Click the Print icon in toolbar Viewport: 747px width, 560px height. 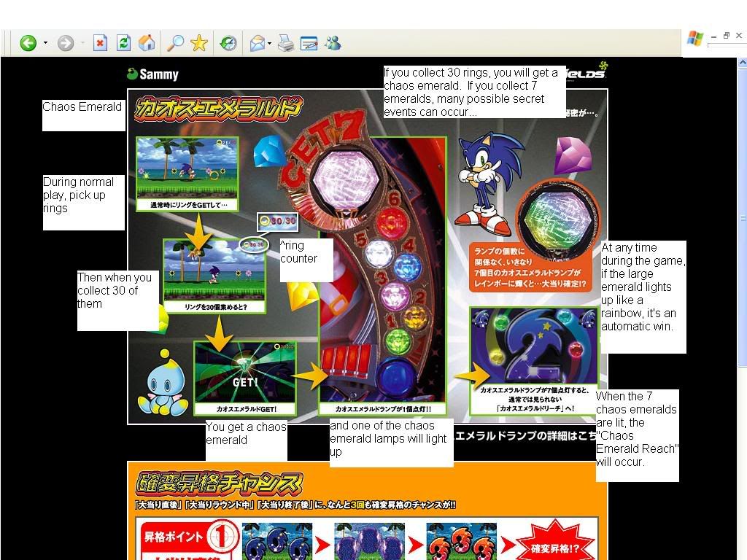point(286,44)
